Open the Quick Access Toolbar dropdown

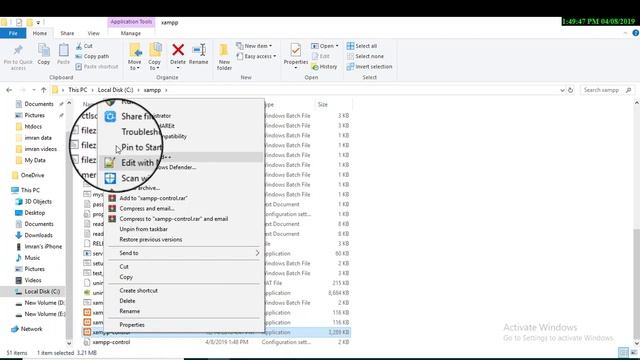(38, 22)
